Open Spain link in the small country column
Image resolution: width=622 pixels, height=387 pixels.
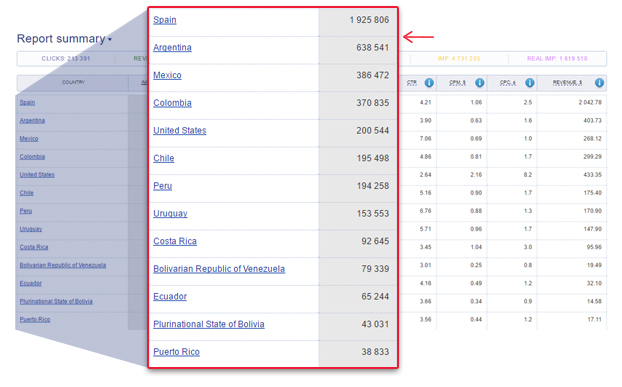pyautogui.click(x=27, y=102)
